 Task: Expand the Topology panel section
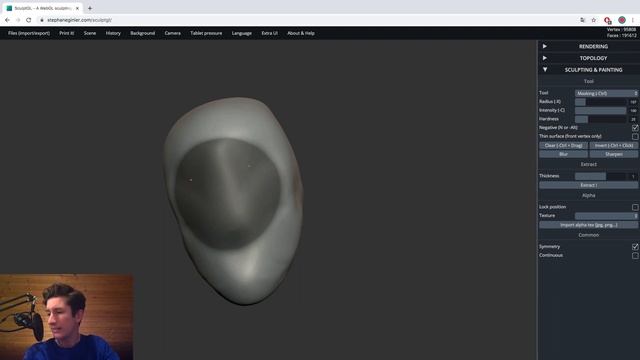tap(589, 58)
